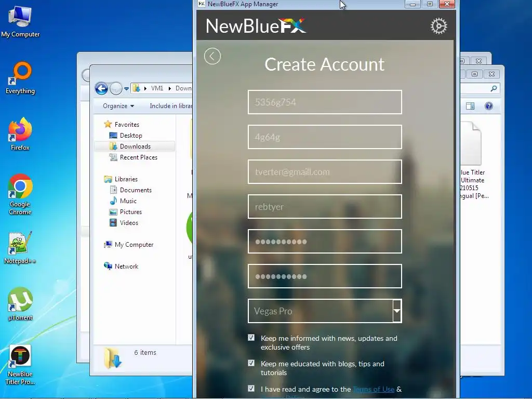Go back using the circled arrow button
532x399 pixels.
[212, 56]
